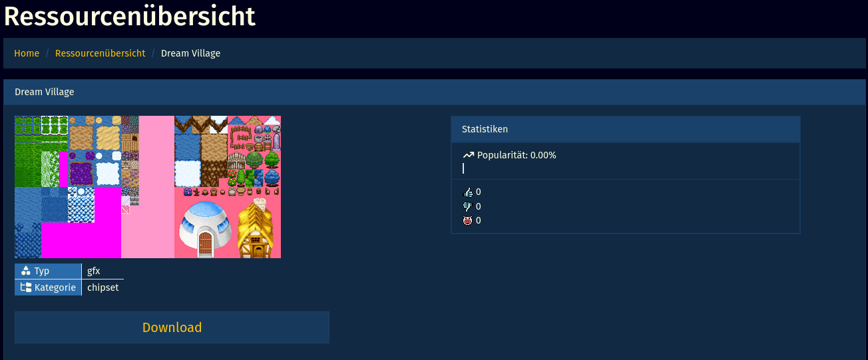Screen dimensions: 868x360
Task: Click the popularity progress bar
Action: (x=463, y=168)
